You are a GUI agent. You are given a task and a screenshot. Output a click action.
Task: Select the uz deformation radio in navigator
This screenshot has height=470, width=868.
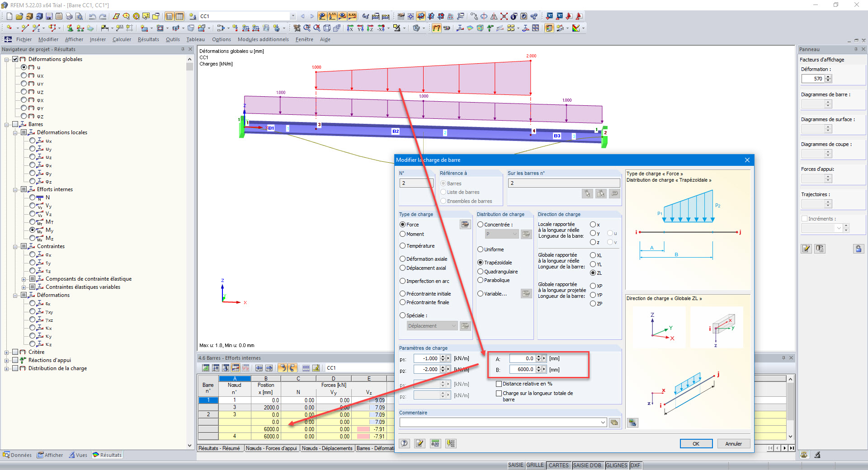(24, 92)
